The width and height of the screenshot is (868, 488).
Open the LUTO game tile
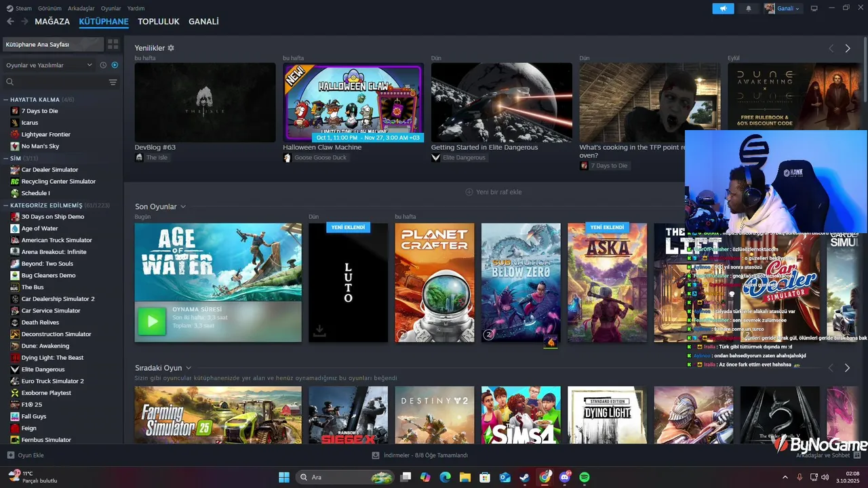(x=348, y=283)
